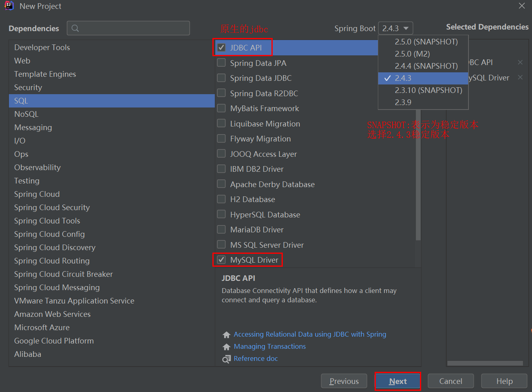Open Help for this dialog

point(504,381)
